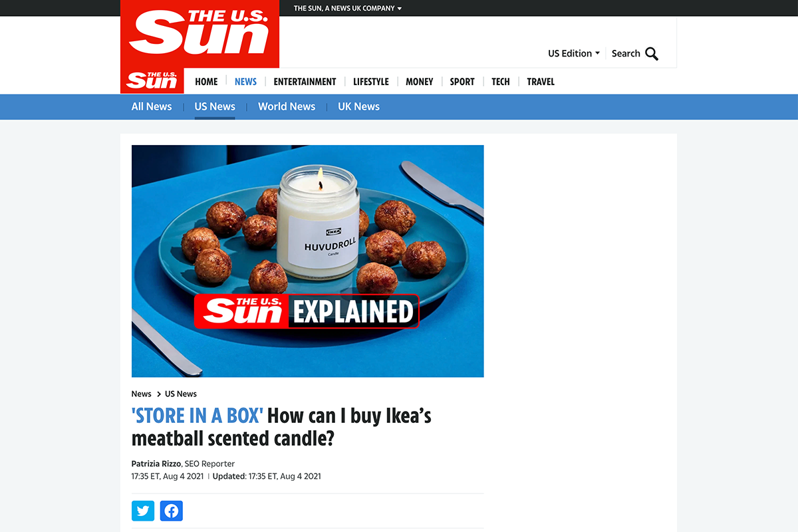The height and width of the screenshot is (532, 798).
Task: Open the Sport section
Action: (x=462, y=82)
